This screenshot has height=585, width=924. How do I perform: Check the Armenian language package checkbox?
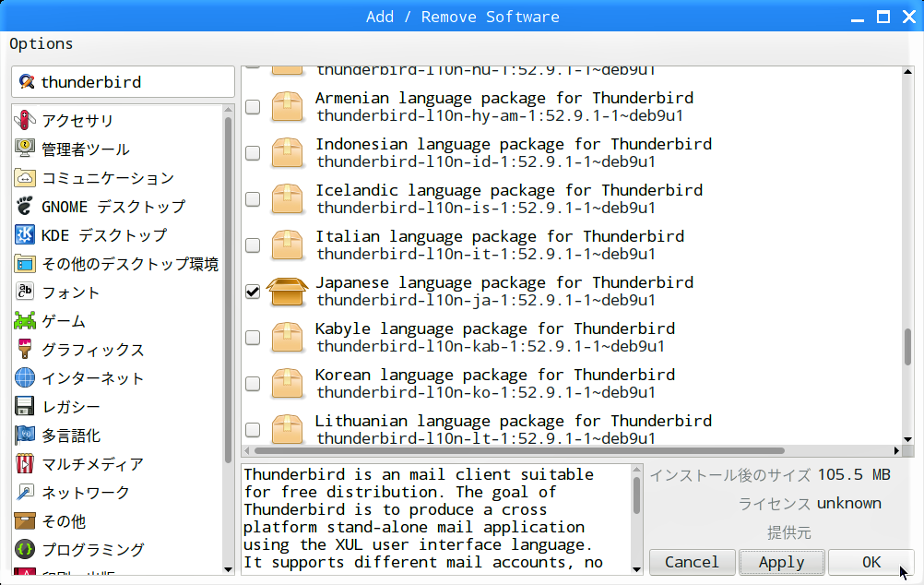(253, 107)
